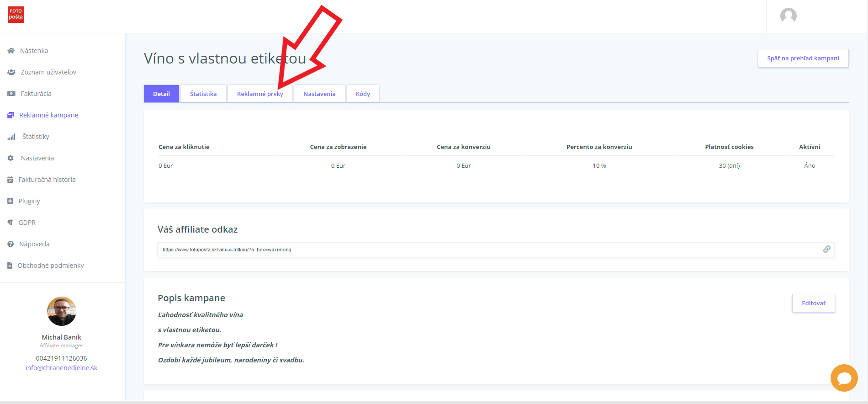Open the user avatar icon in header

click(788, 16)
